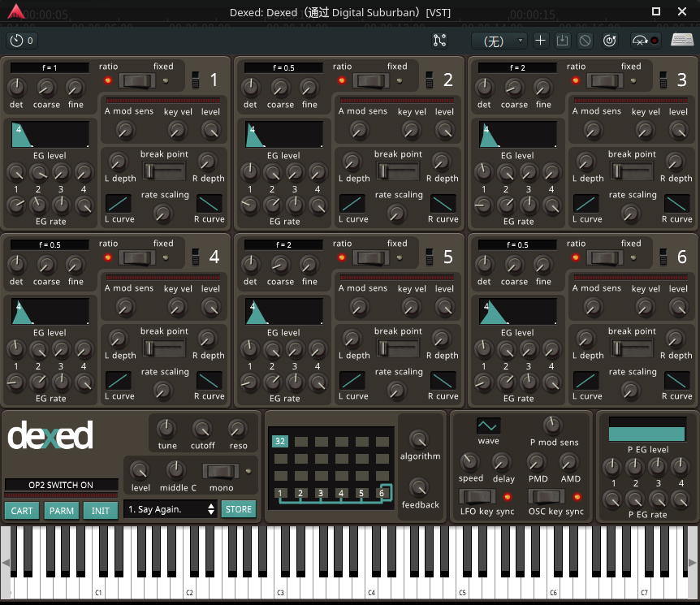Click operator 6 L curve graph
The height and width of the screenshot is (605, 700).
coord(586,381)
